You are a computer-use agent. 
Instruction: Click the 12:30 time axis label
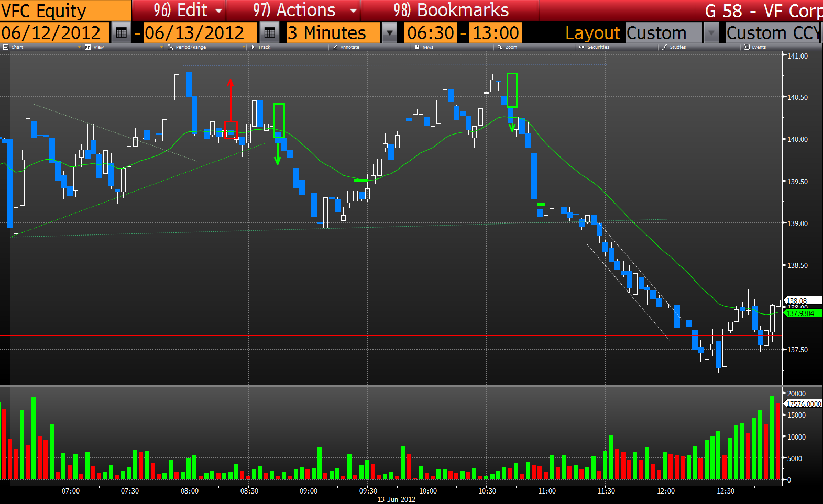[726, 491]
